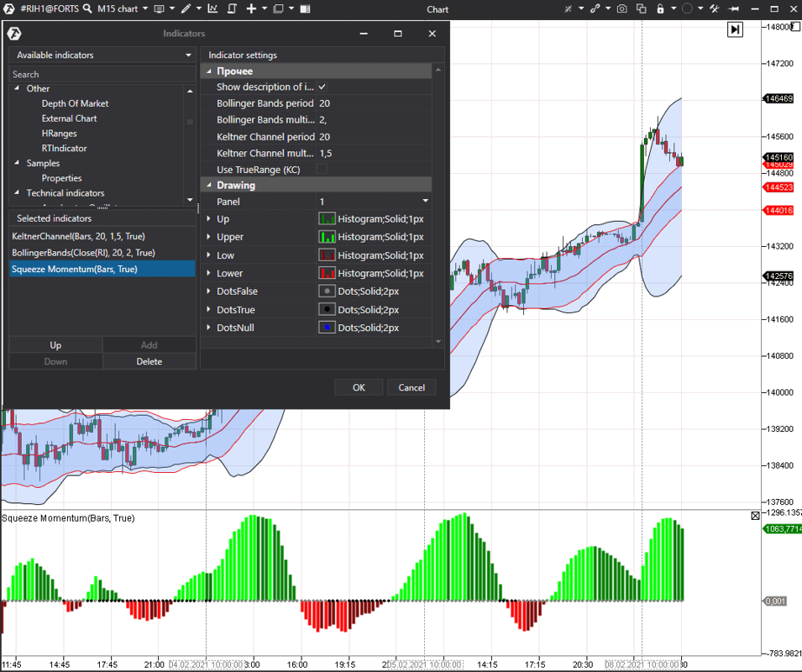Edit Keltner Channel multiplier value 1,5
This screenshot has height=672, width=802.
coord(375,153)
